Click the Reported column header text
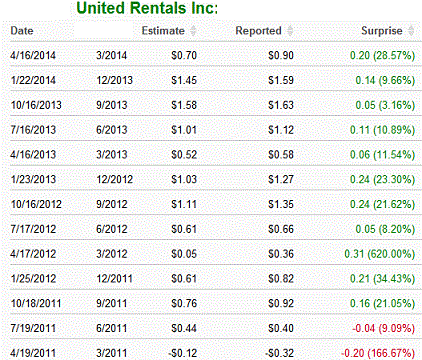 (259, 31)
